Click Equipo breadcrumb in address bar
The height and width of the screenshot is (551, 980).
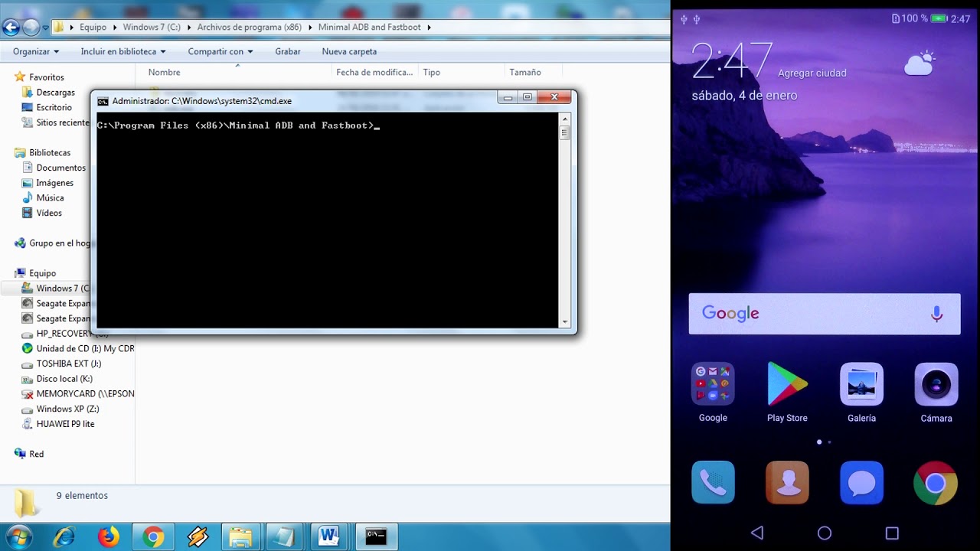[93, 28]
